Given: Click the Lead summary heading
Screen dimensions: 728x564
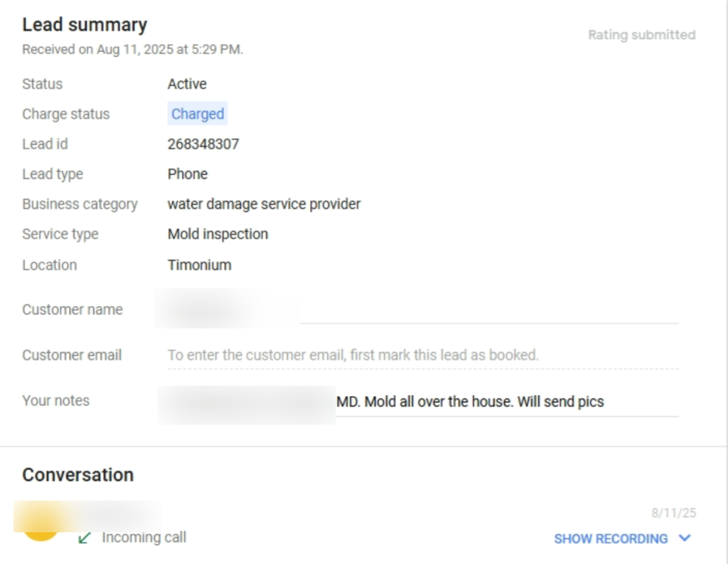Looking at the screenshot, I should tap(85, 25).
